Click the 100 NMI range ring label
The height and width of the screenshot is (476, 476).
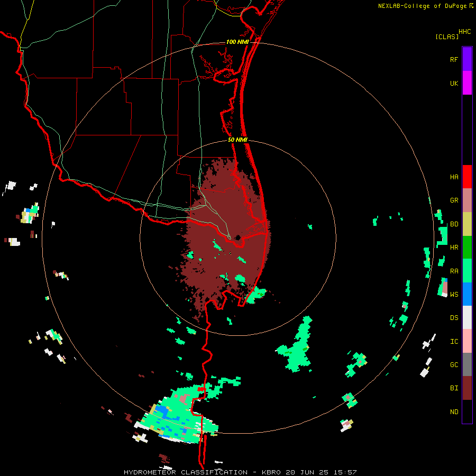click(x=237, y=42)
